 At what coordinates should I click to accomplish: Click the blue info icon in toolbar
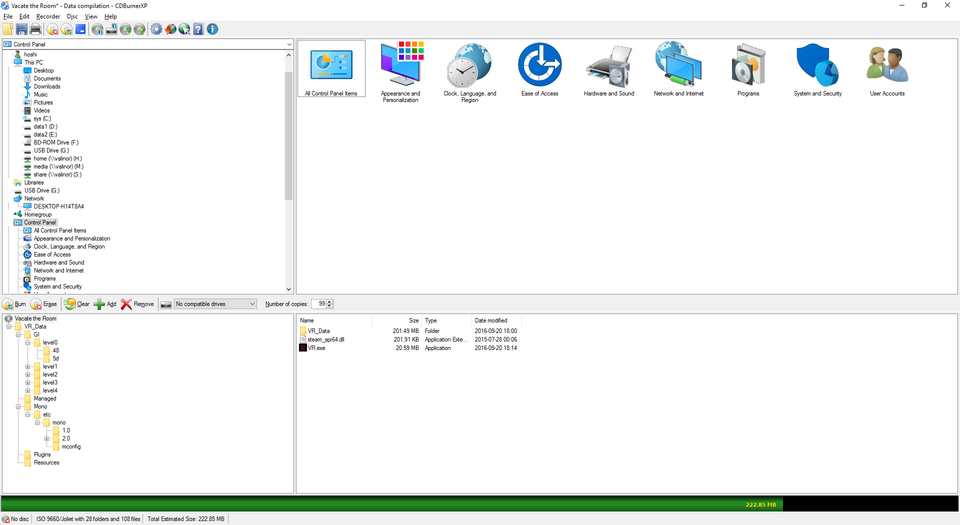tap(212, 29)
